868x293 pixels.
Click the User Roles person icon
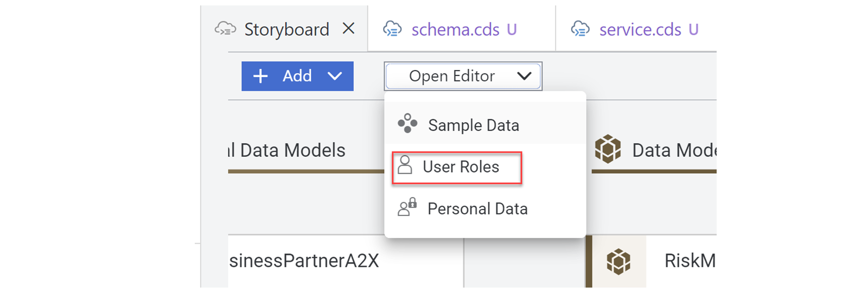[405, 165]
